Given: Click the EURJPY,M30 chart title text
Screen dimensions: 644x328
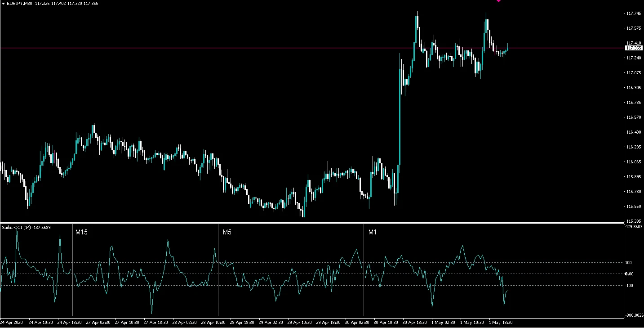Looking at the screenshot, I should 19,4.
